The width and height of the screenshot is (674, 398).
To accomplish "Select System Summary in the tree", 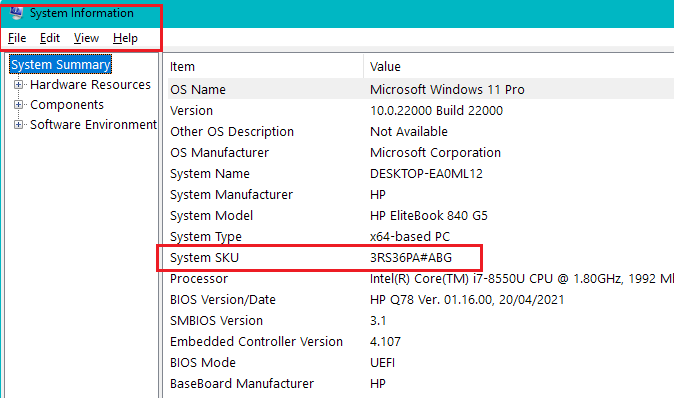I will pos(61,64).
